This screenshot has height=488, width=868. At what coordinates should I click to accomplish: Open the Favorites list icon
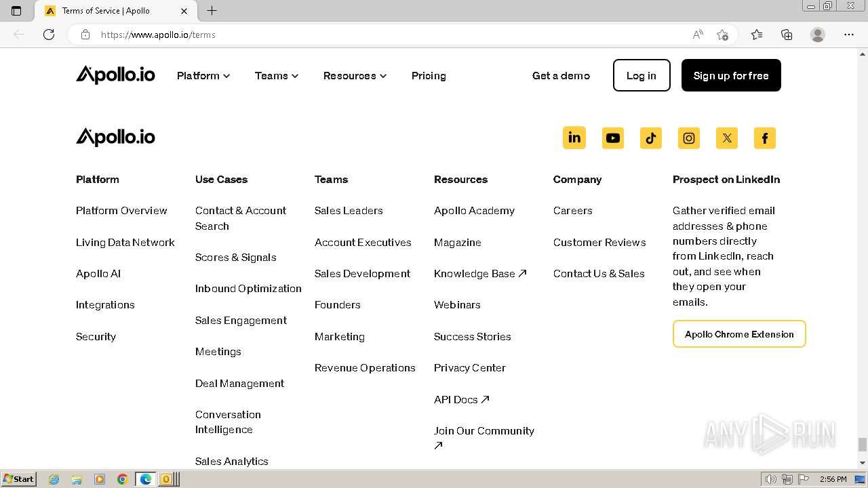tap(757, 35)
